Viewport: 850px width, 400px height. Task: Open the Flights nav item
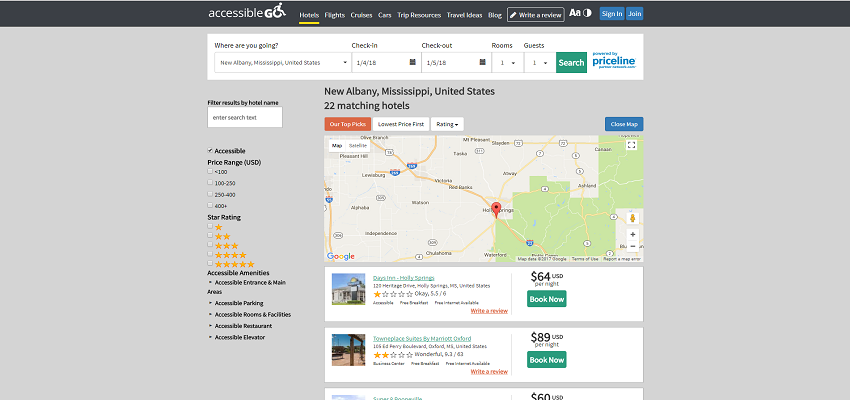coord(334,15)
